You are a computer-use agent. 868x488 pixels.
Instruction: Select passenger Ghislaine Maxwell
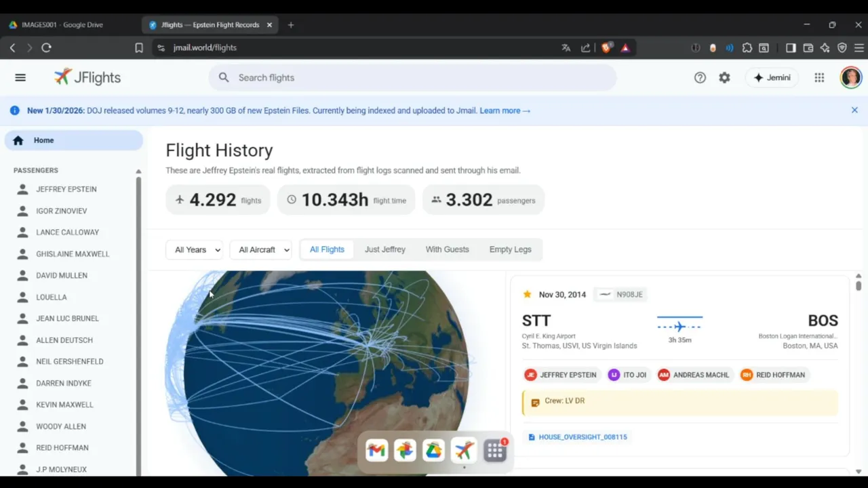[x=73, y=253]
